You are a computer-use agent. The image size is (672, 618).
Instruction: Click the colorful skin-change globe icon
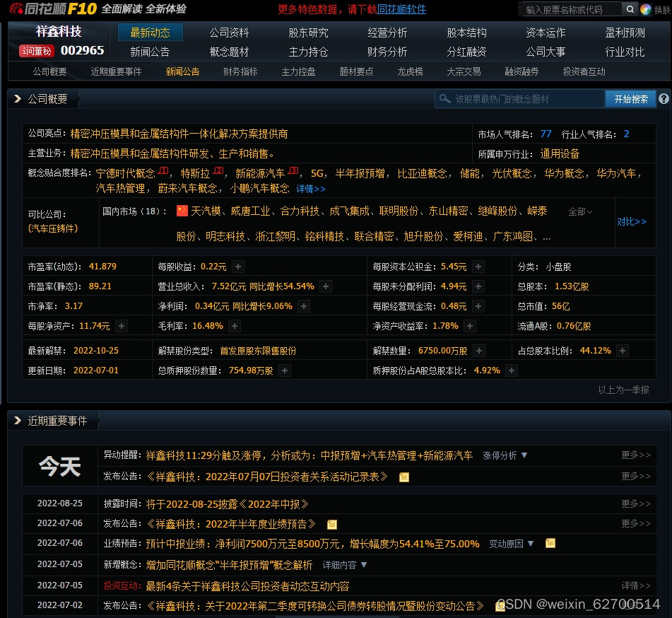click(645, 9)
